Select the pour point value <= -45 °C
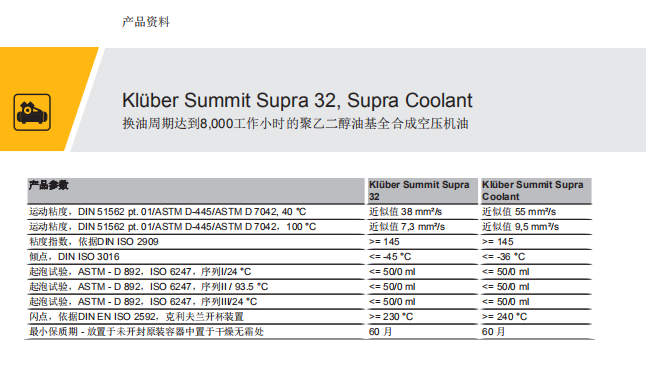The height and width of the screenshot is (373, 646). 390,257
